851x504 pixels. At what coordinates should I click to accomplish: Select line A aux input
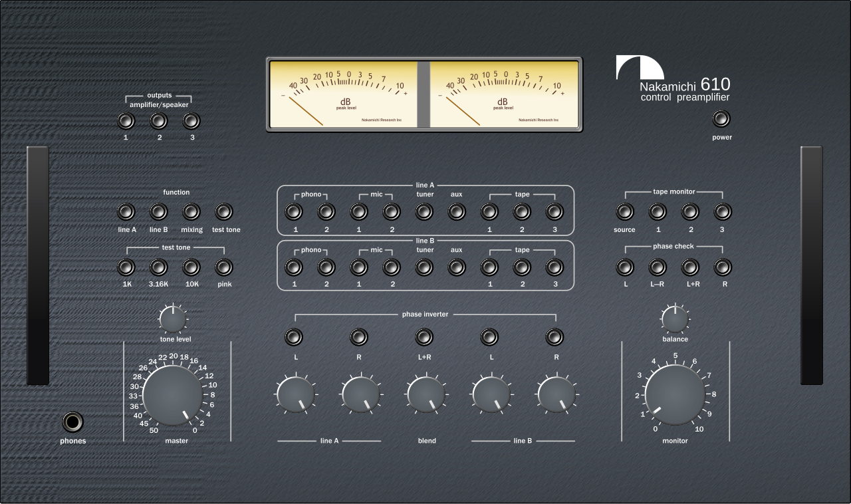[x=456, y=212]
